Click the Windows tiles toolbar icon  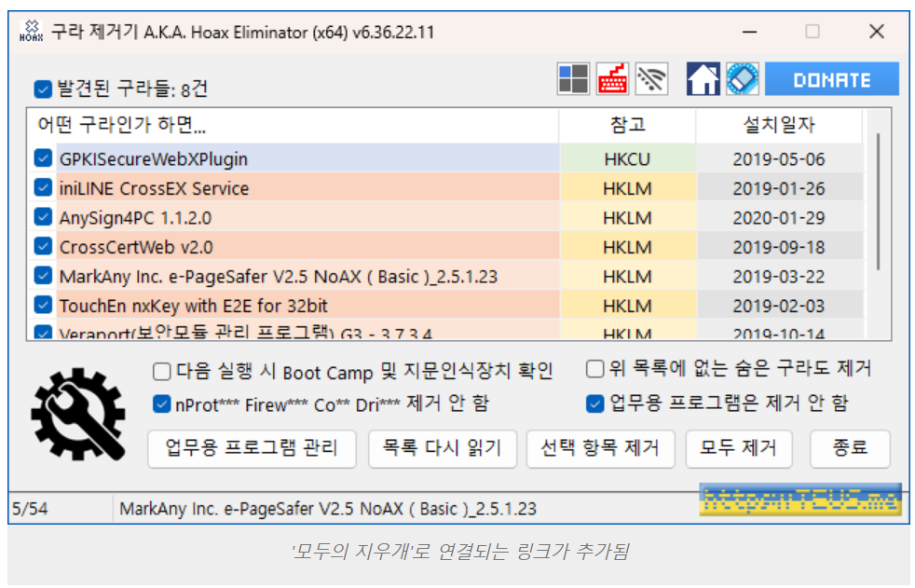point(573,79)
